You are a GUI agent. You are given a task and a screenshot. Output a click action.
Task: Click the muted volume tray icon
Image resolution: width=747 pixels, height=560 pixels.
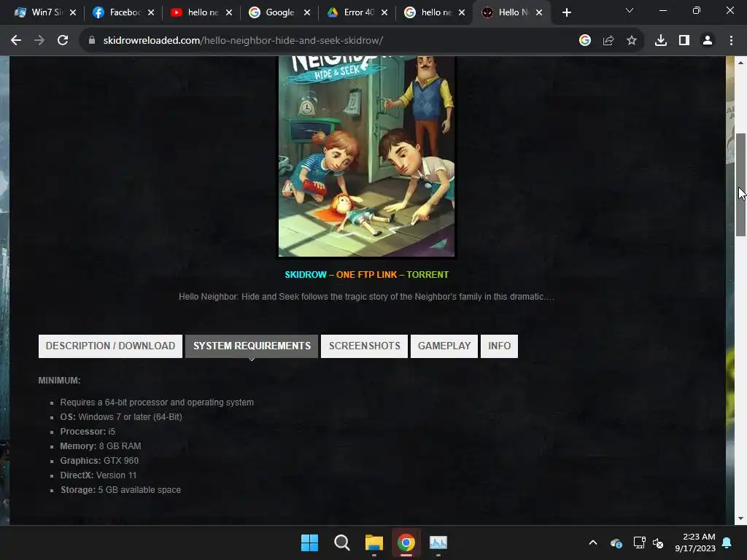coord(659,542)
